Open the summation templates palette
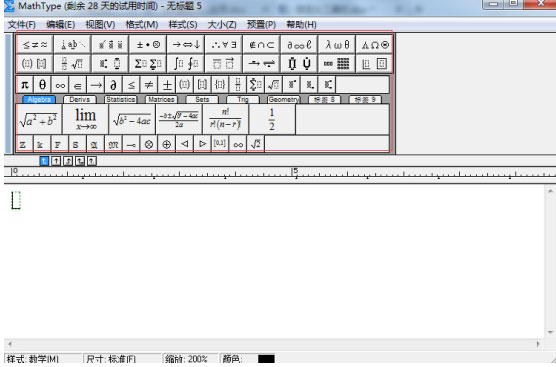The image size is (556, 367). click(148, 64)
